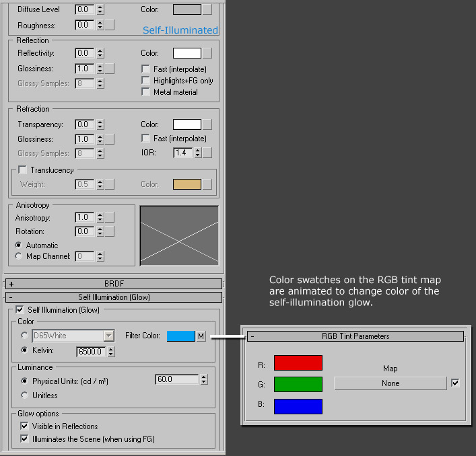Click the map button beside Refraction Color
Viewport: 476px width, 456px height.
[x=207, y=124]
